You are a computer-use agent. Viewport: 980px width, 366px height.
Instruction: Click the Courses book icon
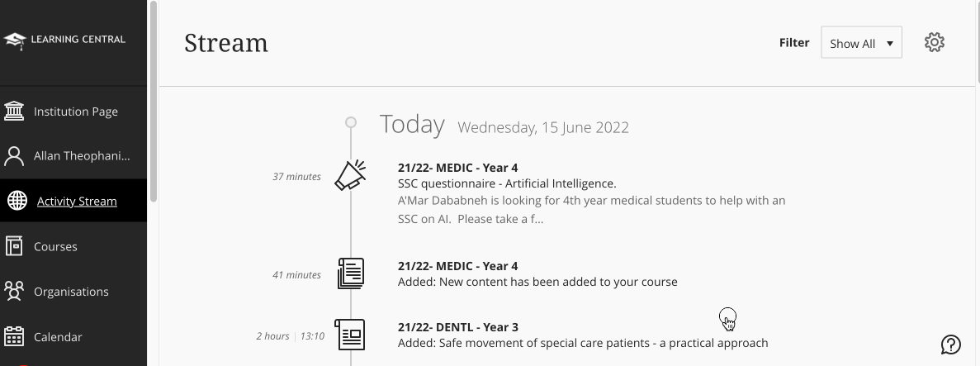click(14, 246)
